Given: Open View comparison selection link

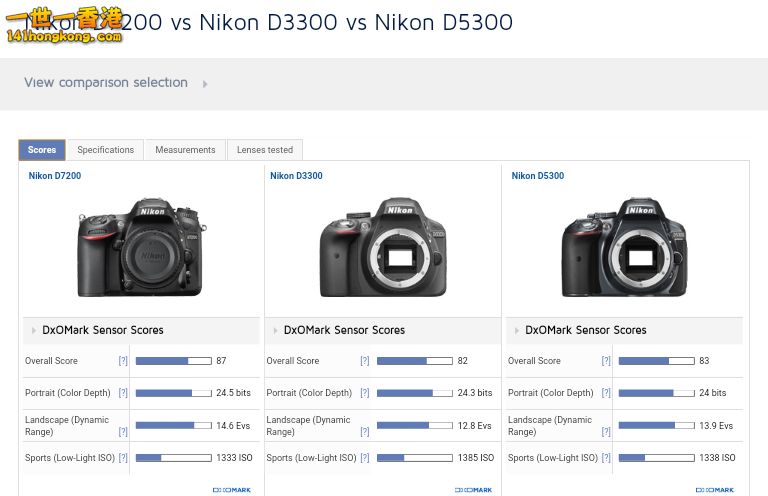Looking at the screenshot, I should [106, 82].
